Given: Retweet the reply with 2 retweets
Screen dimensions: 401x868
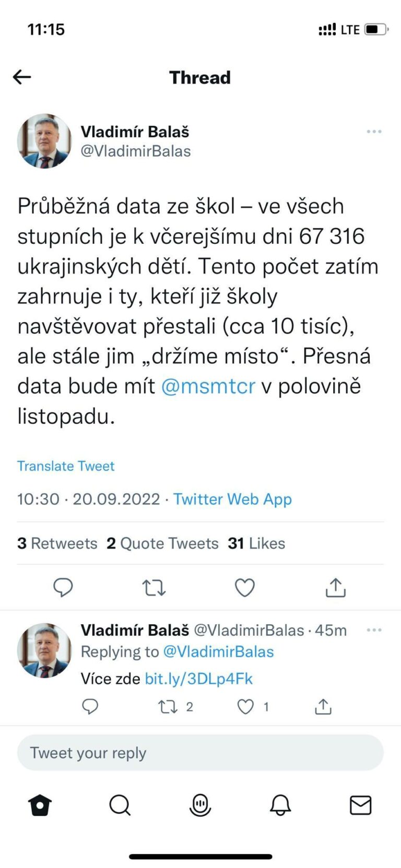Looking at the screenshot, I should point(175,707).
